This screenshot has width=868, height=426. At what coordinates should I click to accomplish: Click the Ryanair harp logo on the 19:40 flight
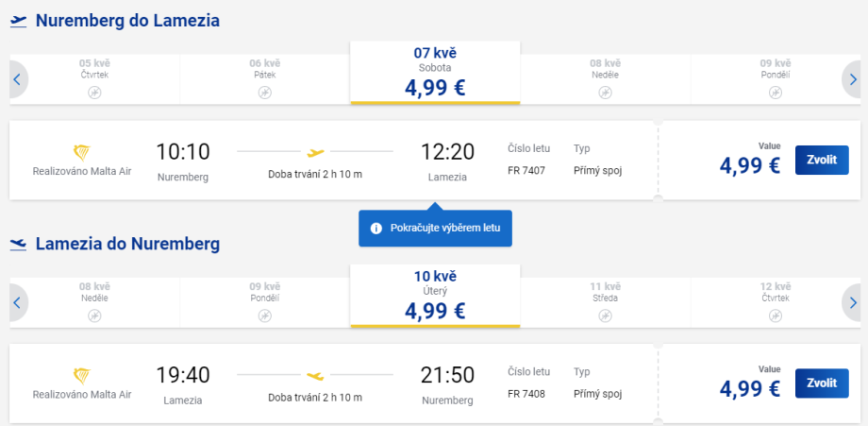pyautogui.click(x=80, y=375)
